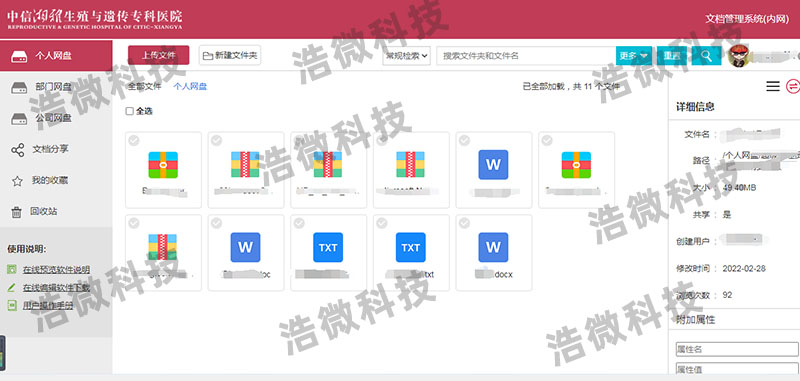
Task: Click the 上传文件 upload button
Action: click(x=159, y=55)
